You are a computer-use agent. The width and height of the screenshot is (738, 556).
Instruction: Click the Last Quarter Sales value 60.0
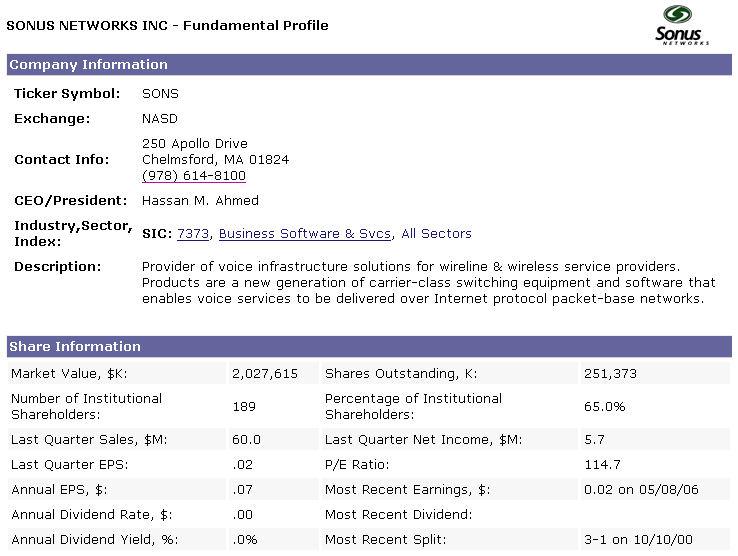tap(246, 440)
